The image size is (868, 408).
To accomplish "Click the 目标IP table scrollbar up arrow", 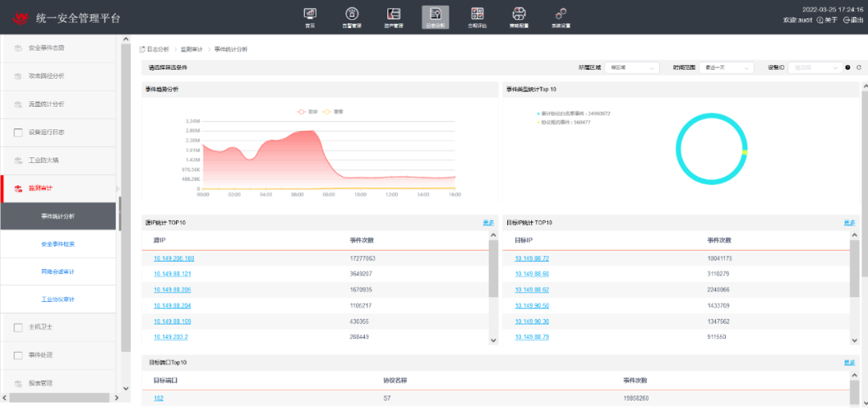I will coord(854,235).
